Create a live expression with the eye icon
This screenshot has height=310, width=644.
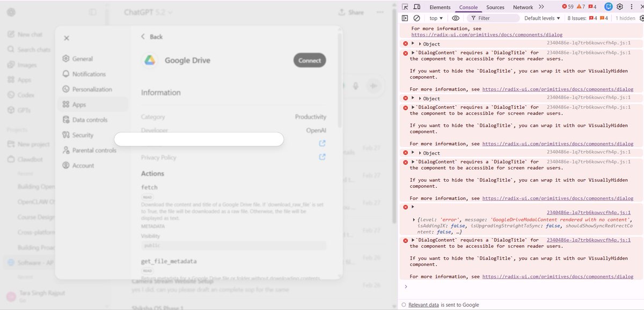pos(456,18)
